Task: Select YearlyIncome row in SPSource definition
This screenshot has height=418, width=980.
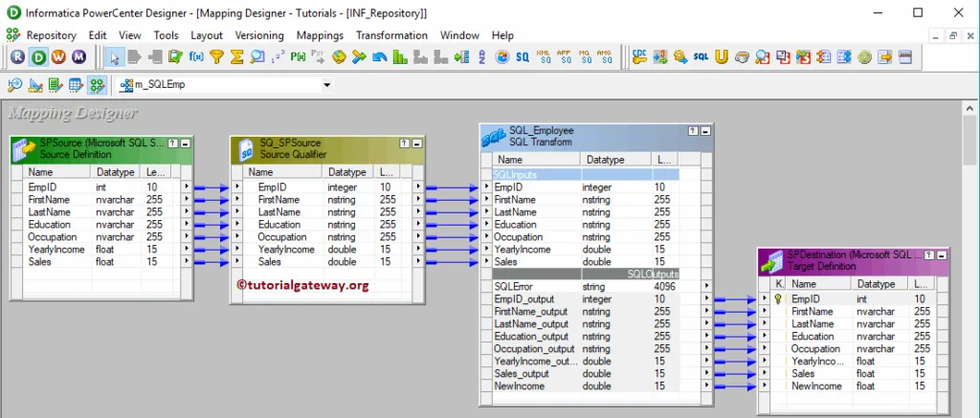Action: click(101, 250)
